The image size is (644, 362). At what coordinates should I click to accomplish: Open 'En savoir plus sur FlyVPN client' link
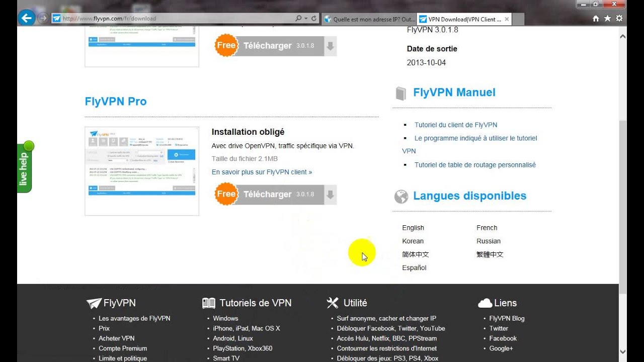click(x=262, y=172)
